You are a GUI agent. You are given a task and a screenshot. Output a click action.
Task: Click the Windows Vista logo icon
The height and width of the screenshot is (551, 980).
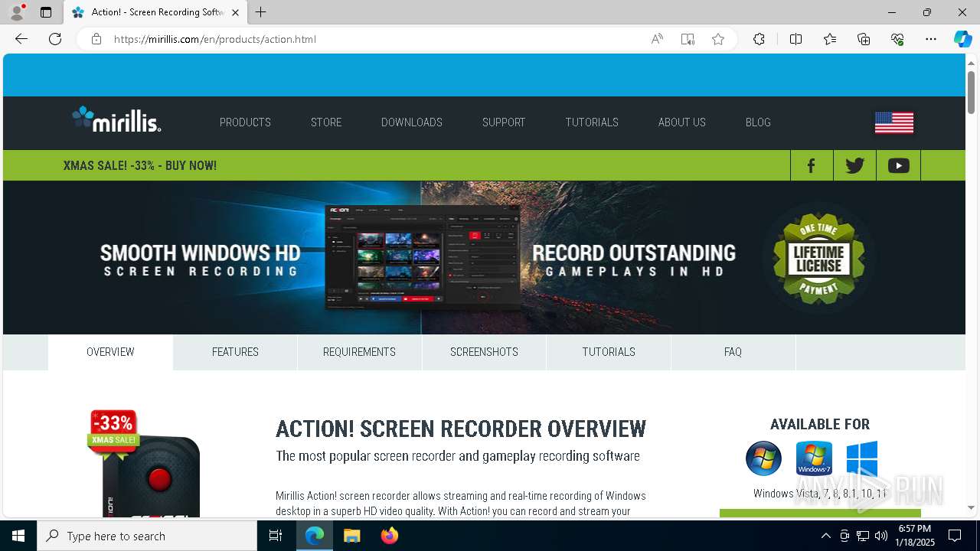[x=763, y=459]
